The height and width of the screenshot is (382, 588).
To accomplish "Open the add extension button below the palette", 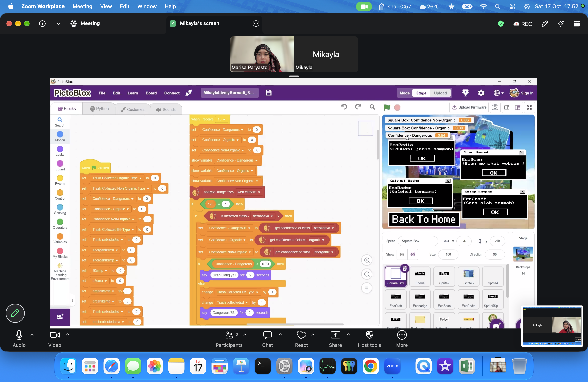I will 60,317.
